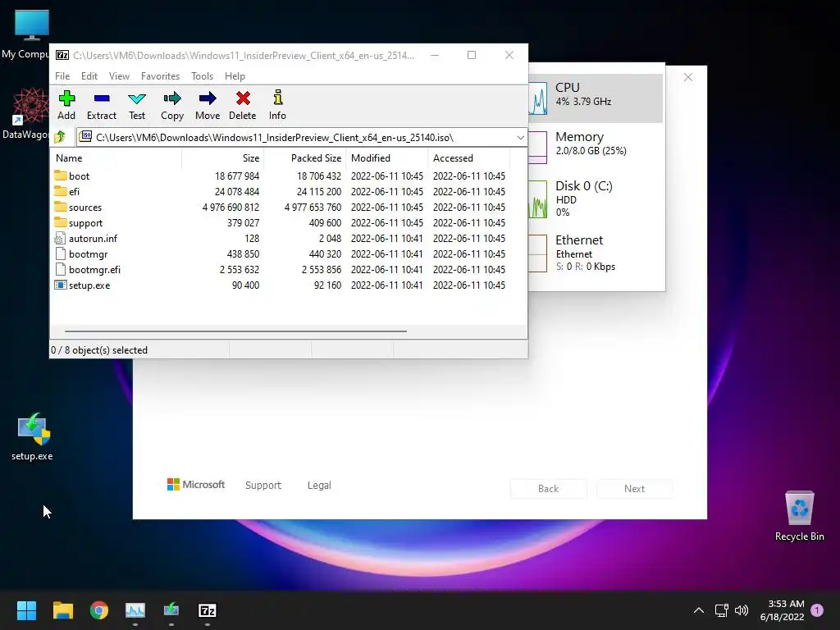Screen dimensions: 840x630
Task: Open the Tools menu
Action: 202,76
